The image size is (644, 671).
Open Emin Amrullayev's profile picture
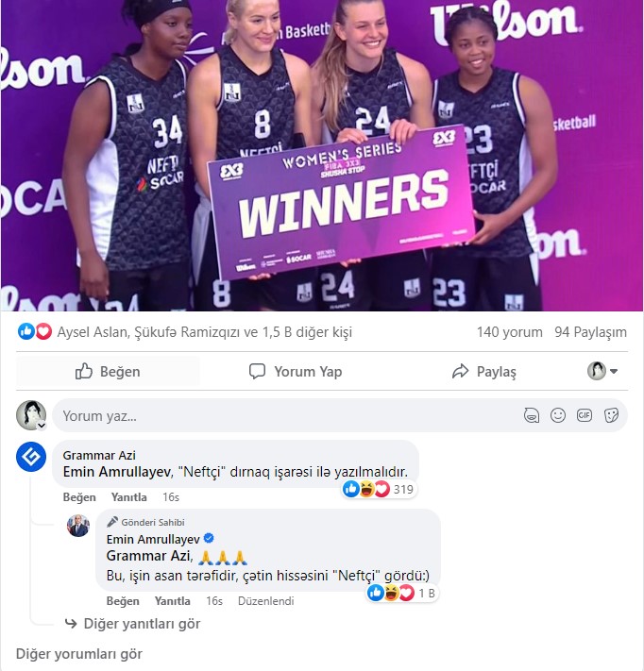click(78, 526)
